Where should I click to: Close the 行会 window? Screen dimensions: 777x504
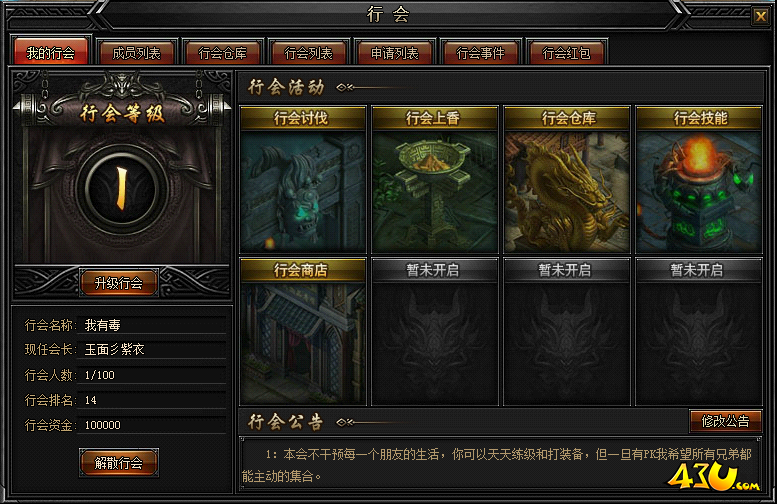coord(761,16)
